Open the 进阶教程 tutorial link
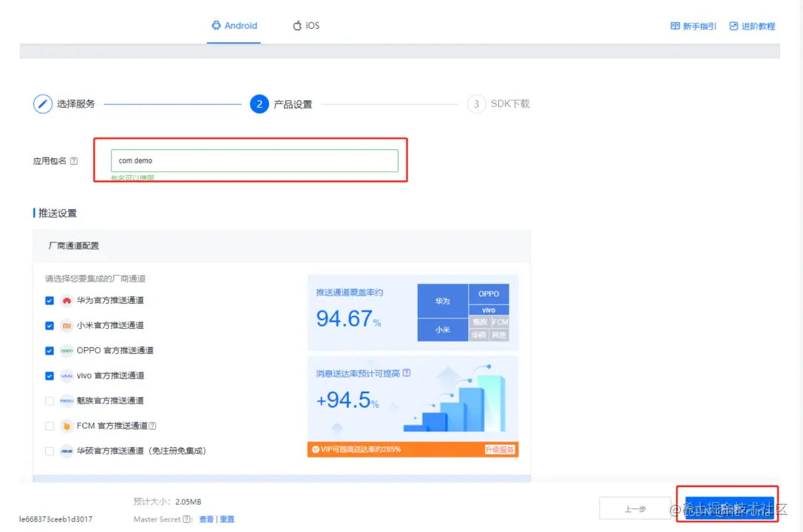The image size is (803, 532). tap(752, 26)
